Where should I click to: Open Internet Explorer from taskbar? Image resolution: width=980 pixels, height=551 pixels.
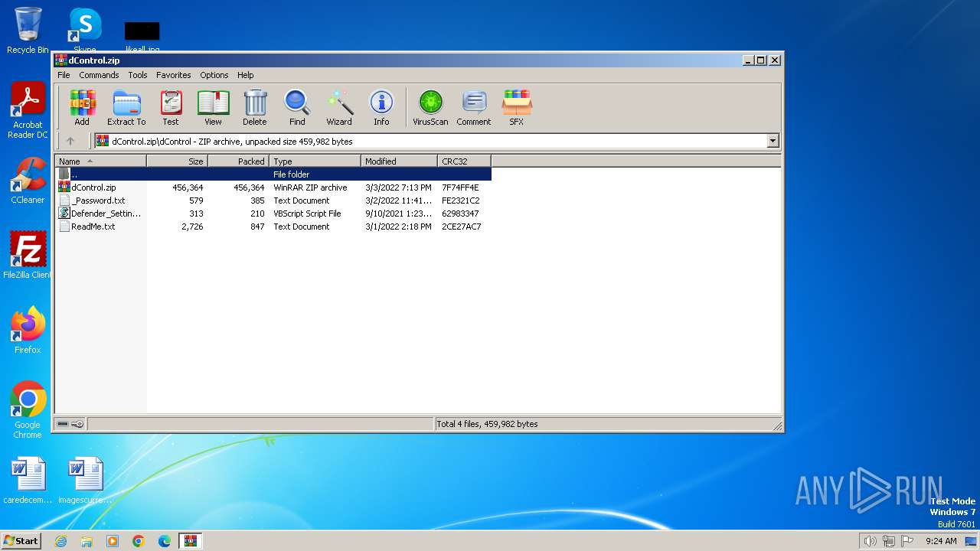[60, 541]
